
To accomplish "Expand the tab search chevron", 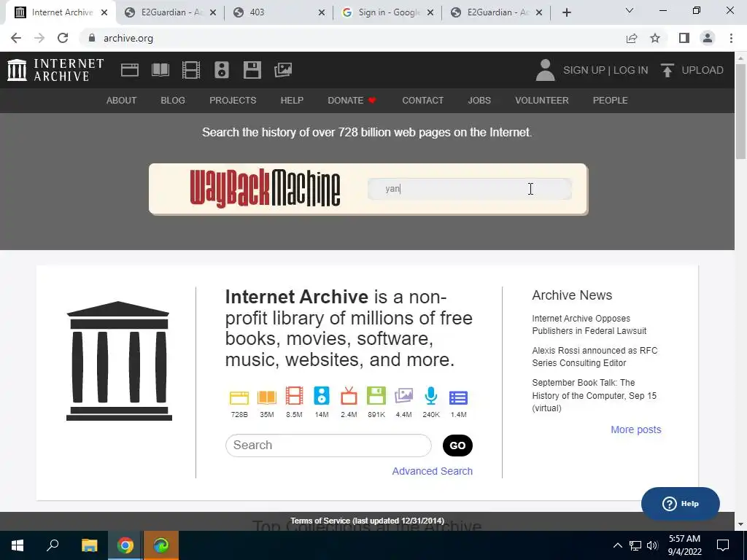I will click(x=630, y=10).
